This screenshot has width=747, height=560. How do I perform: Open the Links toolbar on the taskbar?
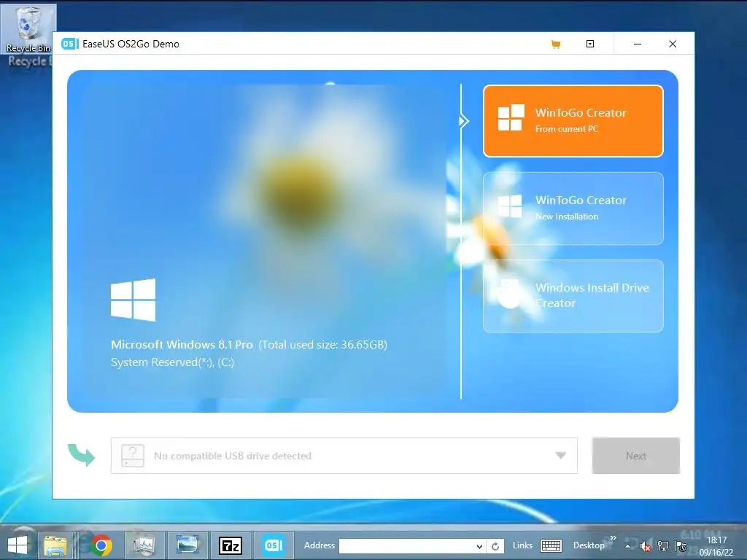(x=522, y=545)
